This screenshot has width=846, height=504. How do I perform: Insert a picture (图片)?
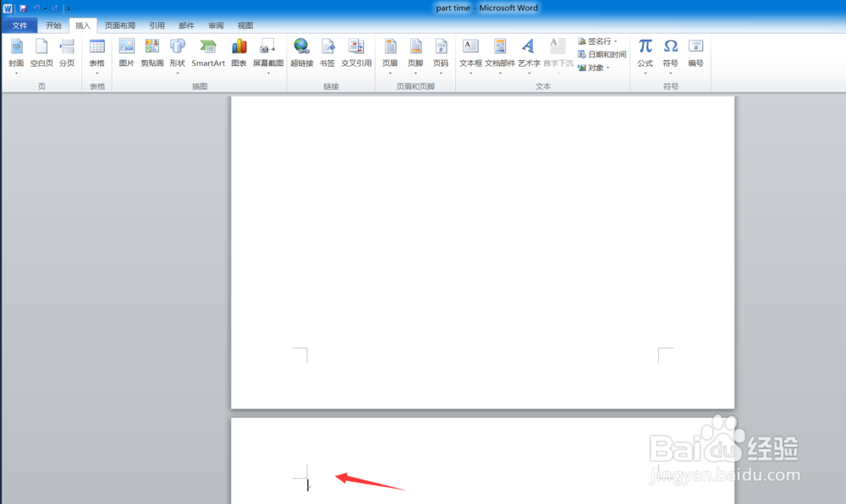[126, 53]
